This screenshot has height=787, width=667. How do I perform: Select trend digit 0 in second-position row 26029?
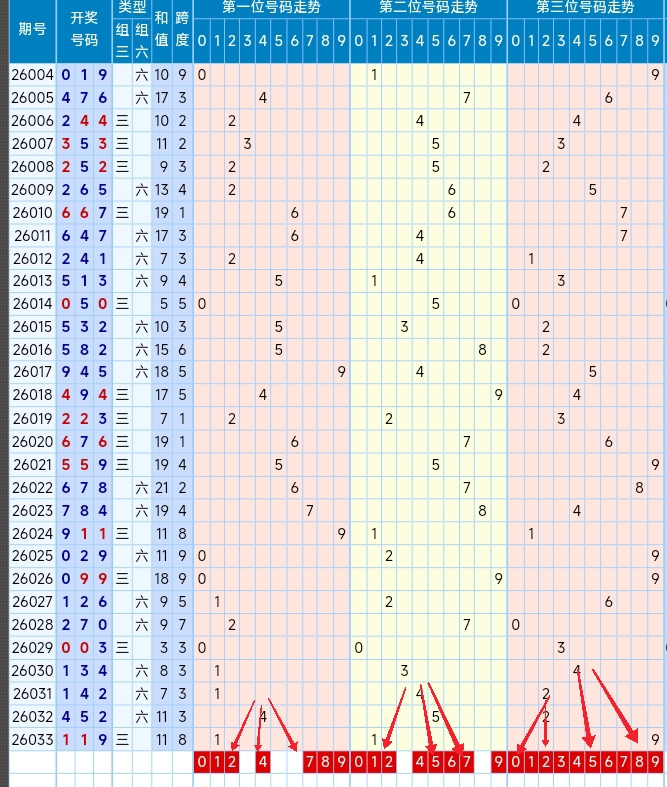(358, 647)
